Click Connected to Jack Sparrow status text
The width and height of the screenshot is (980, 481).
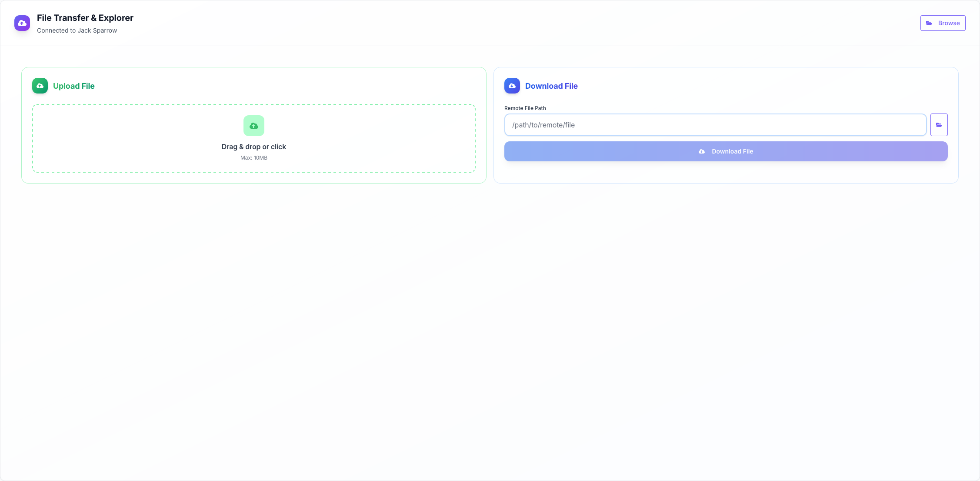[77, 30]
